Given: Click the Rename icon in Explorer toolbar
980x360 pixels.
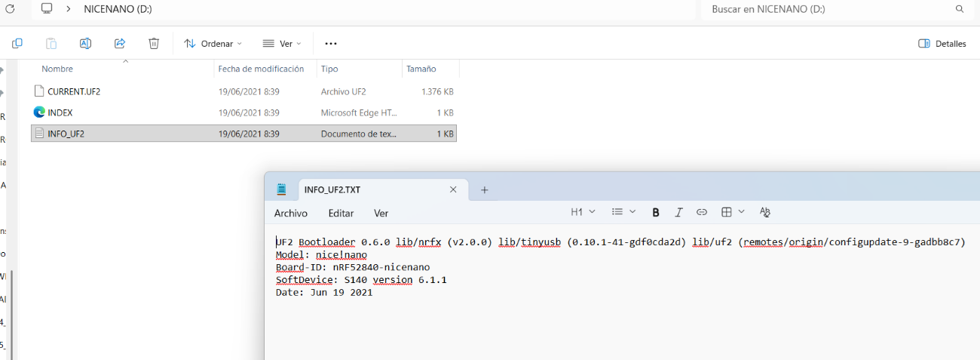Looking at the screenshot, I should click(x=85, y=43).
